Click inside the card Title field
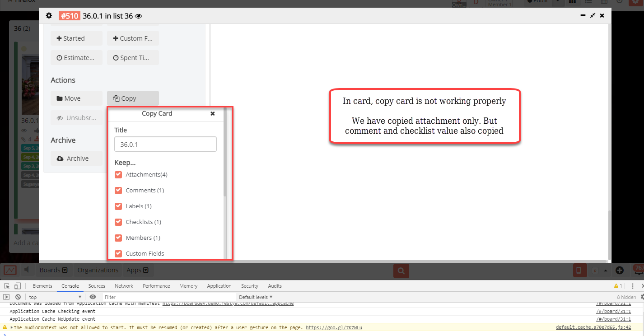The width and height of the screenshot is (644, 336). pos(165,144)
